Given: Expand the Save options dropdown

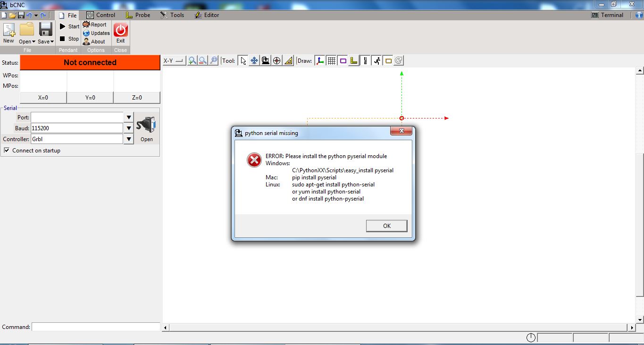Looking at the screenshot, I should click(46, 42).
